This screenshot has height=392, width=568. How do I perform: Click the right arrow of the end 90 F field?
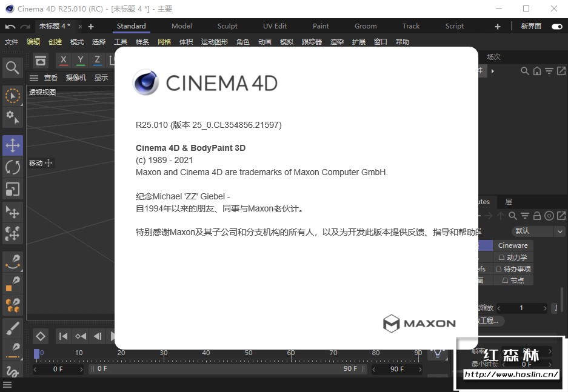pos(420,369)
